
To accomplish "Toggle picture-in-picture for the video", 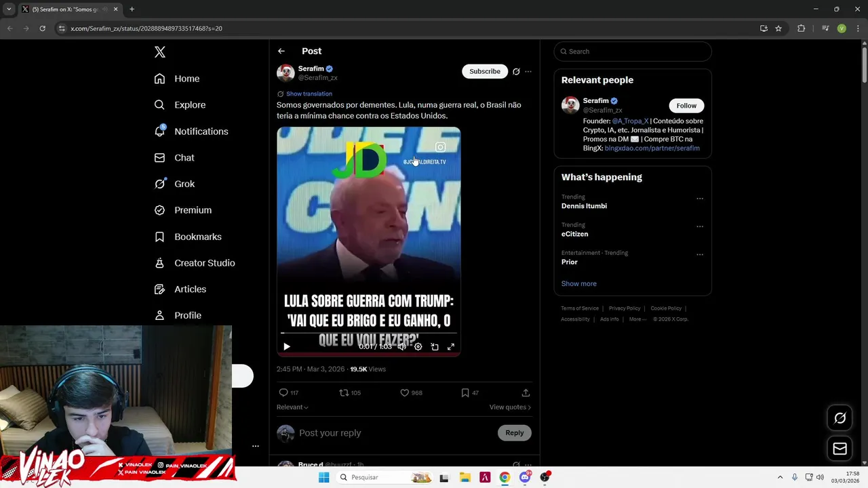I will (x=435, y=346).
